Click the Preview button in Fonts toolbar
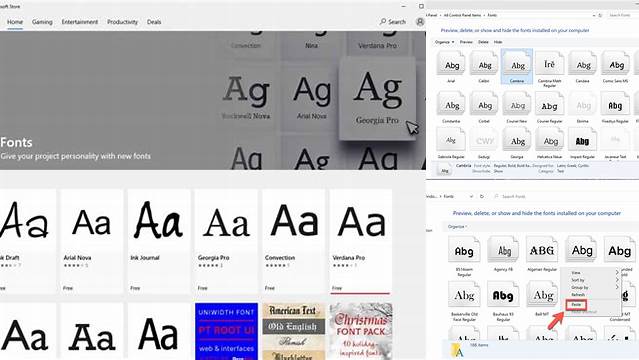 click(466, 42)
